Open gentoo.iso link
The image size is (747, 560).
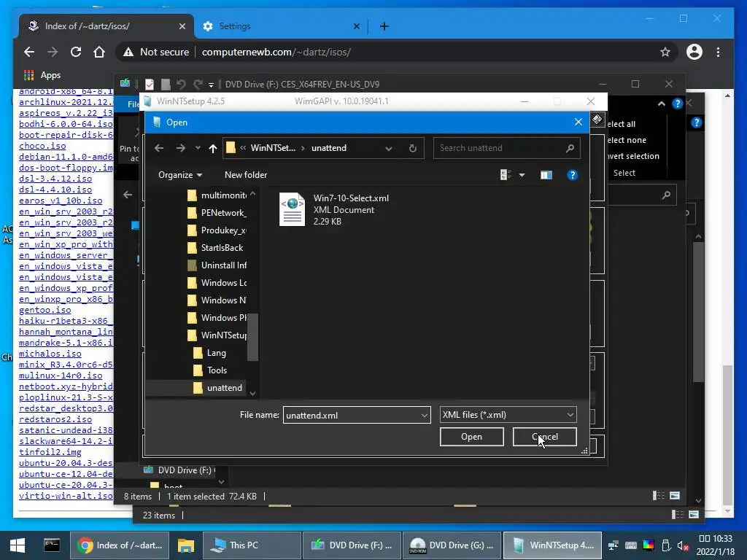pos(44,310)
